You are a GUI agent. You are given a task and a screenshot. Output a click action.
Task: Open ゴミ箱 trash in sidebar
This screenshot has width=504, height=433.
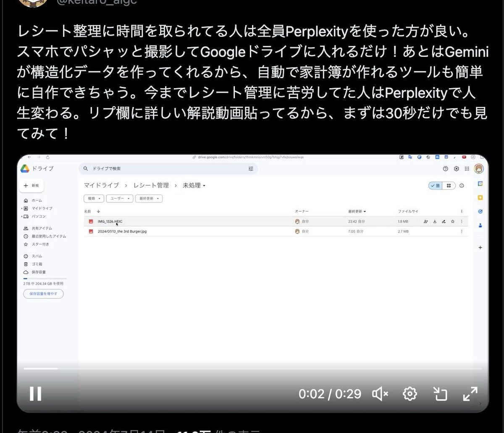[34, 264]
